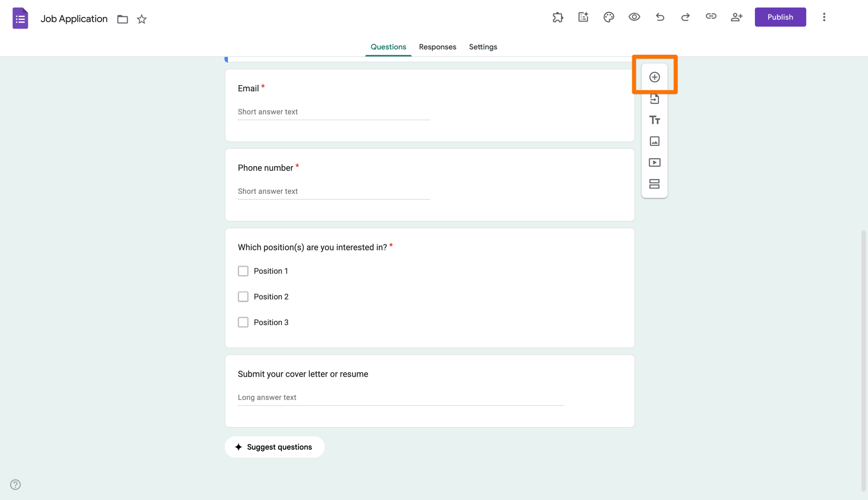868x500 pixels.
Task: Undo the last change
Action: [x=659, y=17]
